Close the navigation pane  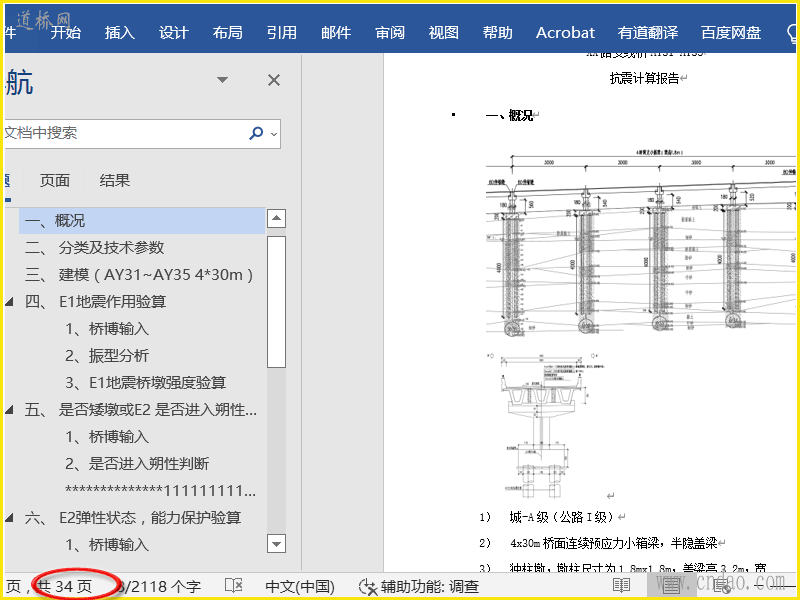[x=274, y=80]
